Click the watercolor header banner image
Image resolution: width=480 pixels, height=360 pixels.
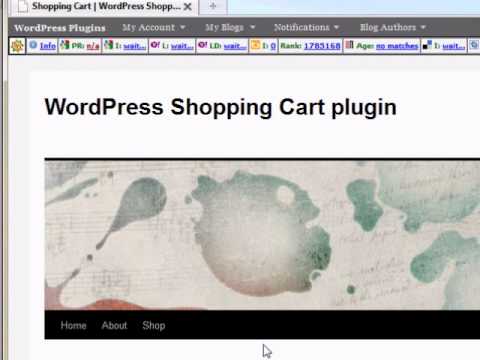coord(262,235)
